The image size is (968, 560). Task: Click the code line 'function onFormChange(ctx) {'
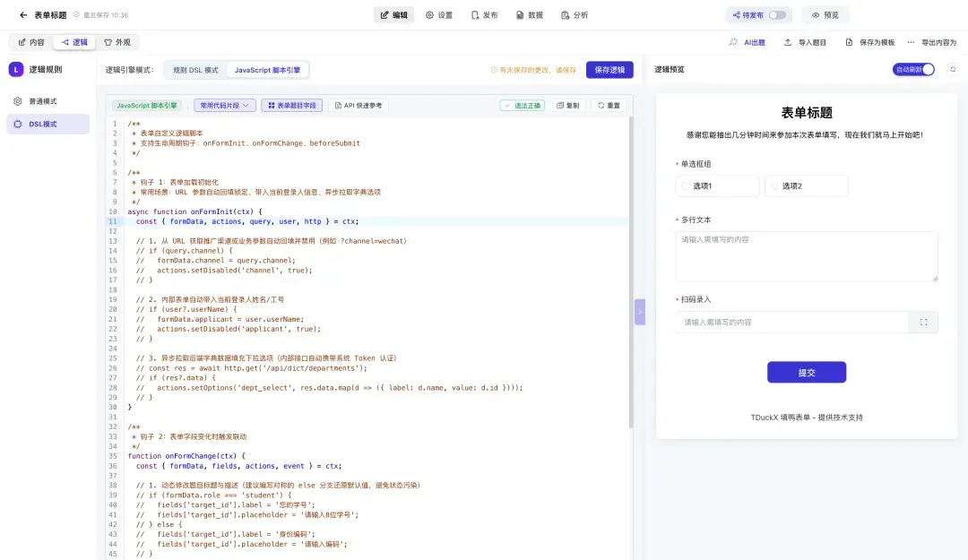(x=186, y=456)
